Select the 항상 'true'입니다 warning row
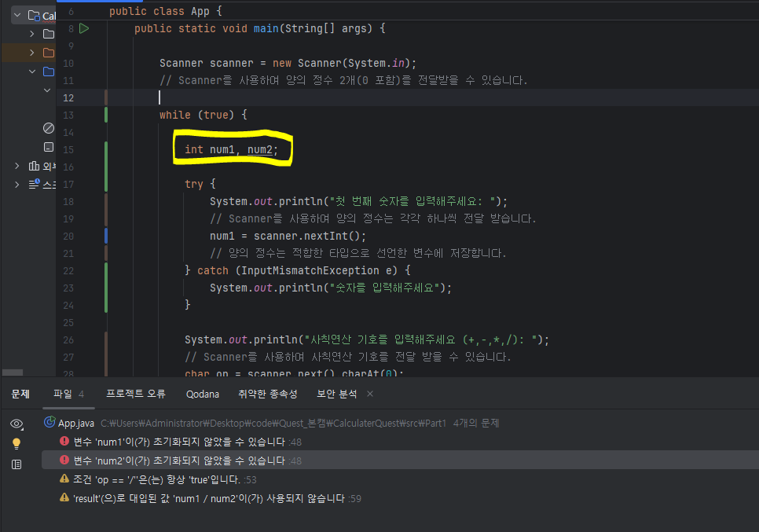 pos(400,479)
